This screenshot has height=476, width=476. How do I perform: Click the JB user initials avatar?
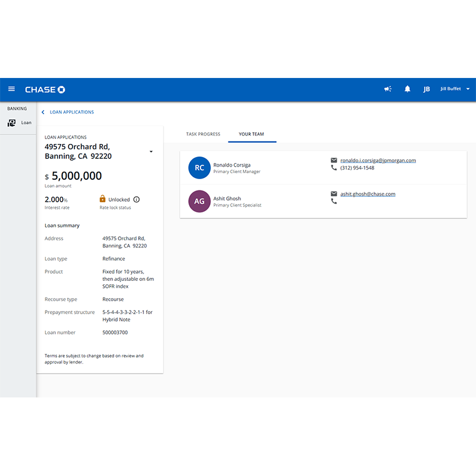427,89
